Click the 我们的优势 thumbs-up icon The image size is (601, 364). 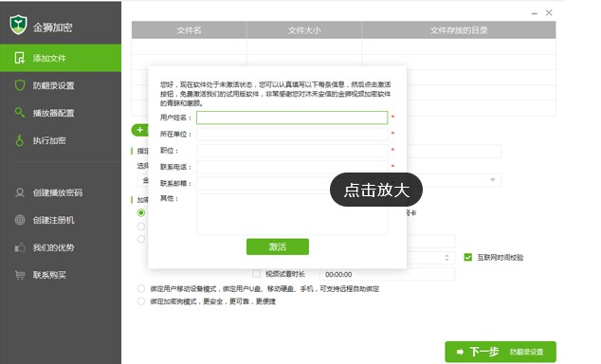pyautogui.click(x=20, y=247)
